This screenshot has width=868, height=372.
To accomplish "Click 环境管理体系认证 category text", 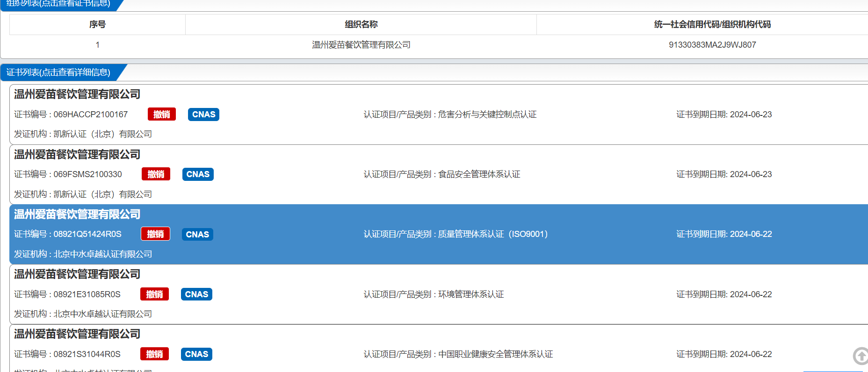I will click(471, 294).
